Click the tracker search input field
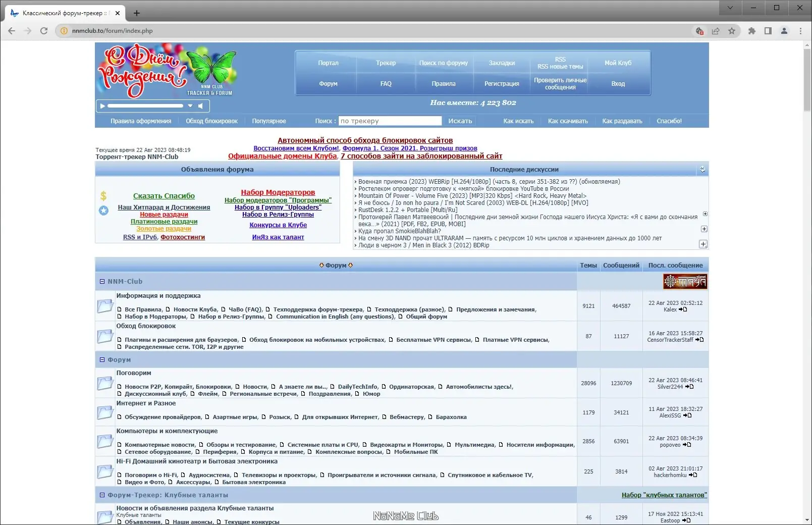Image resolution: width=812 pixels, height=525 pixels. pyautogui.click(x=390, y=121)
